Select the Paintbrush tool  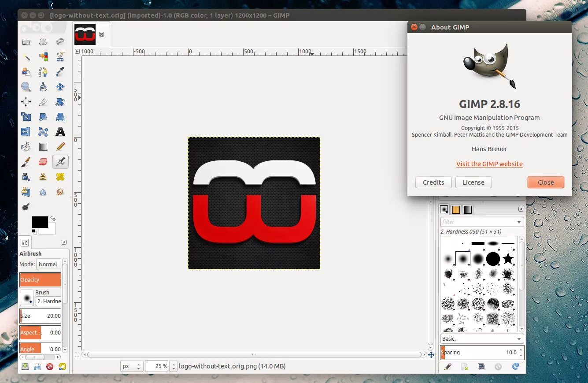(26, 162)
